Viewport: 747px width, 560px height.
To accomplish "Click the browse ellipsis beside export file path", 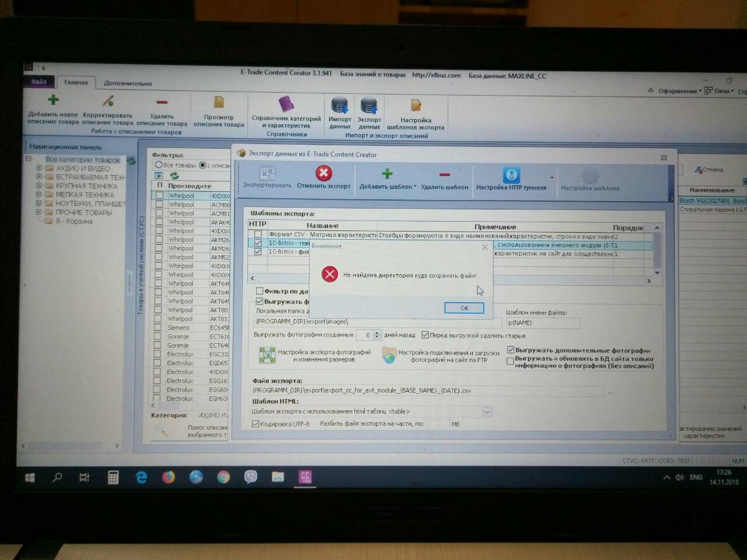I will point(610,393).
